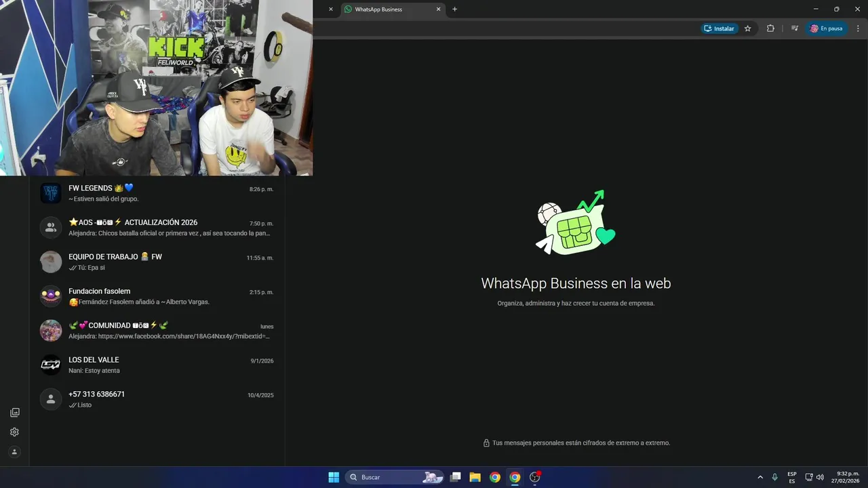
Task: Click the microphone icon in system tray
Action: point(774,477)
